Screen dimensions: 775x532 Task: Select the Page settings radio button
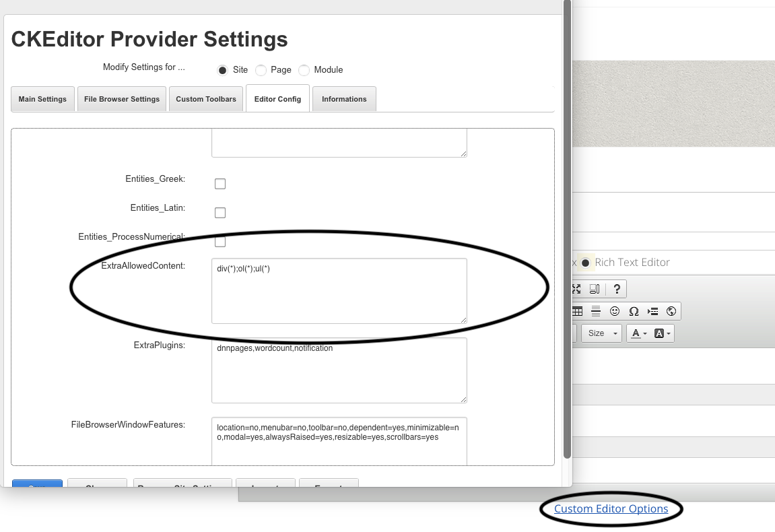click(x=261, y=71)
